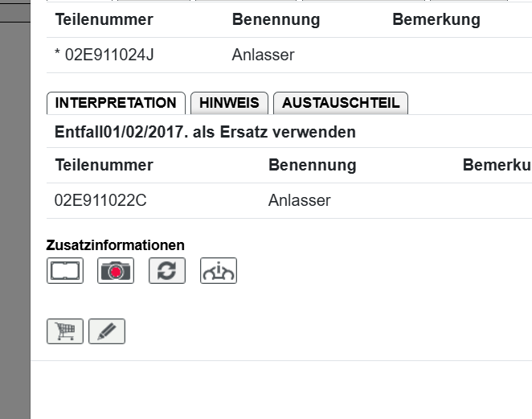Screen dimensions: 532x419
Task: Add part to the shopping cart
Action: [x=65, y=331]
